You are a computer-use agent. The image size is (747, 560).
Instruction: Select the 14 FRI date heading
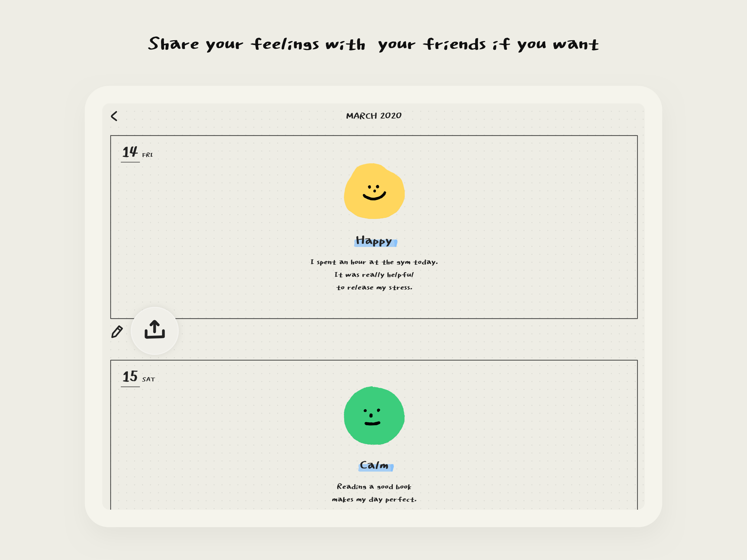click(x=137, y=153)
